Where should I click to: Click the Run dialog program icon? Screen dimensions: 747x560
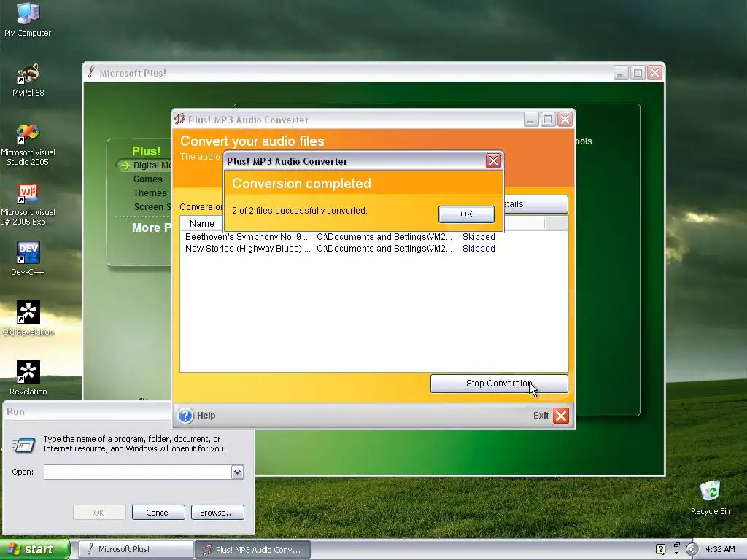click(24, 445)
